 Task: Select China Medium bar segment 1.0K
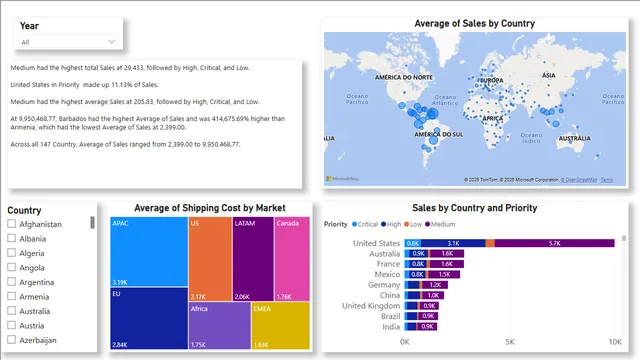tap(433, 295)
